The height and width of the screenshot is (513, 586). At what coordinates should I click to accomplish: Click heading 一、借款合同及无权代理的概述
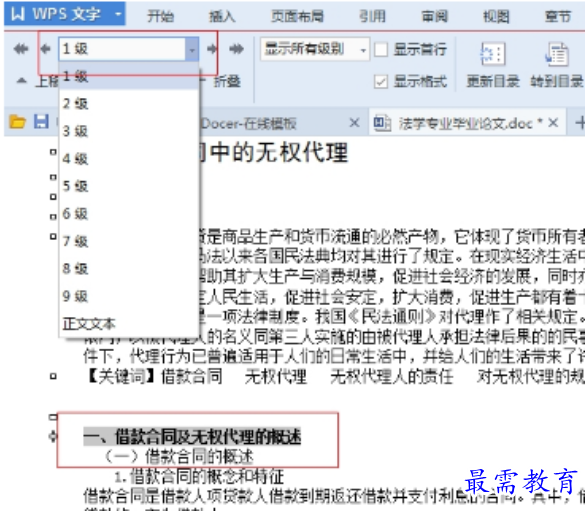192,436
